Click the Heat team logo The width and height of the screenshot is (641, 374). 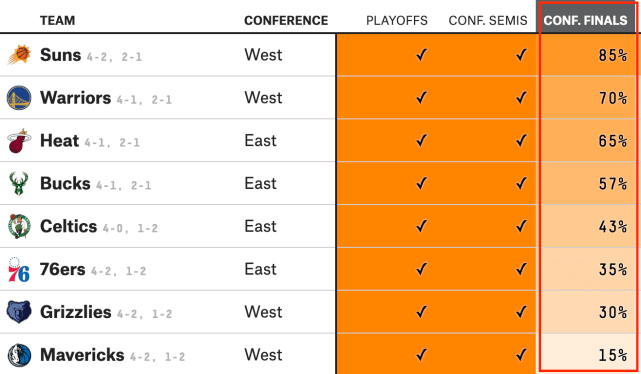(x=19, y=141)
